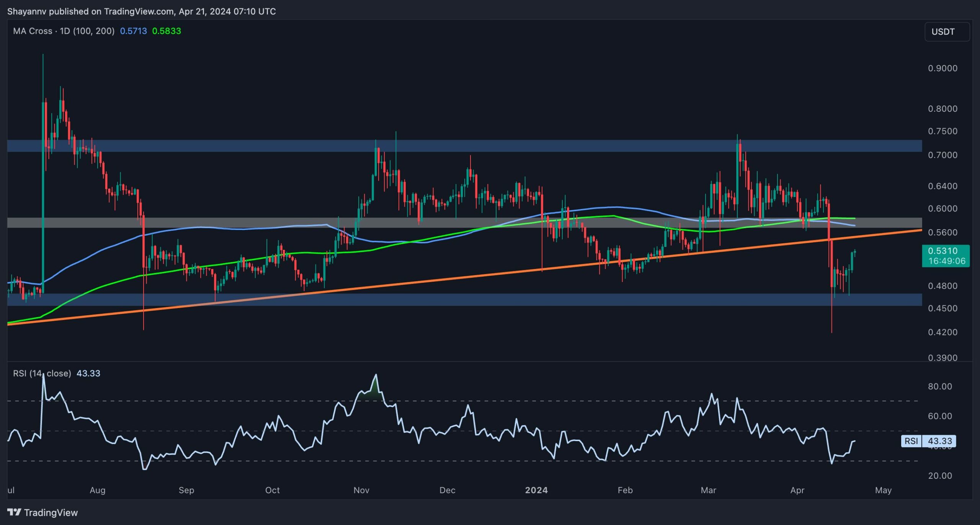This screenshot has height=525, width=980.
Task: Click the 2024 label on time axis
Action: [x=536, y=490]
